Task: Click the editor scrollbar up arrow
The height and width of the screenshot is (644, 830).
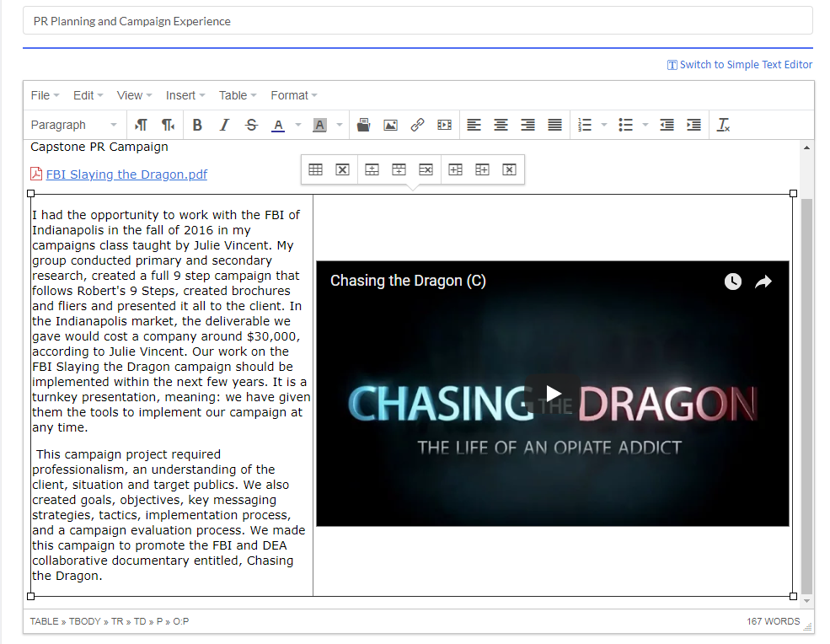Action: [806, 148]
